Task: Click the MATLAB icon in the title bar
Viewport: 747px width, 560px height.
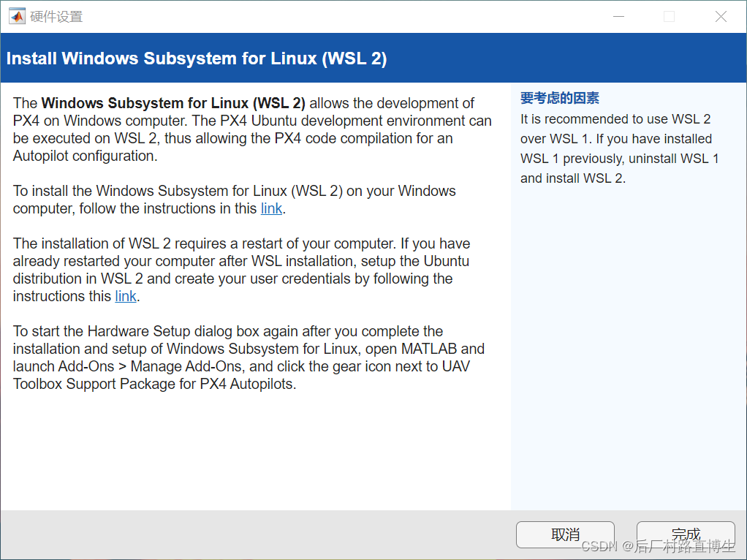Action: 17,17
